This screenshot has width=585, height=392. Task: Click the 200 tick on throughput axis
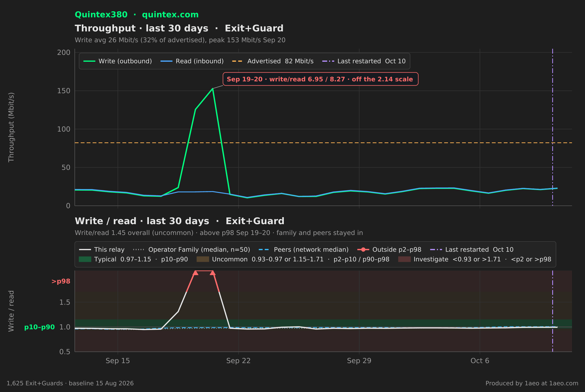[x=64, y=53]
